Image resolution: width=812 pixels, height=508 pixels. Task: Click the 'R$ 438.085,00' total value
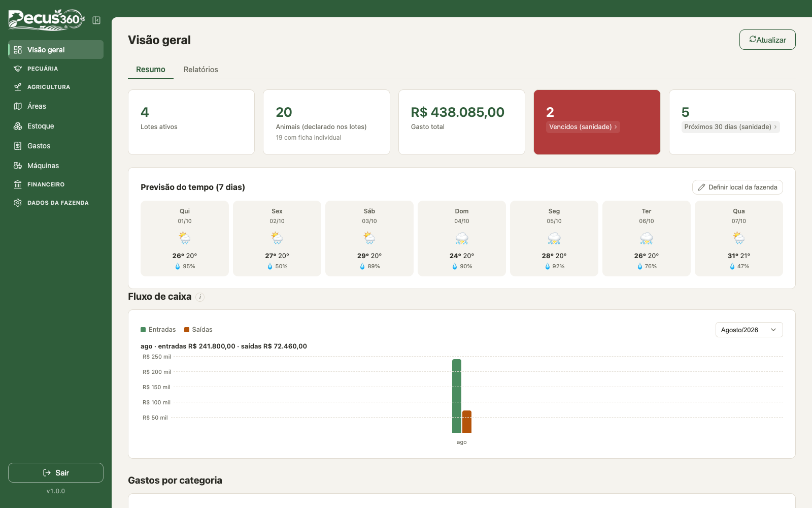458,112
